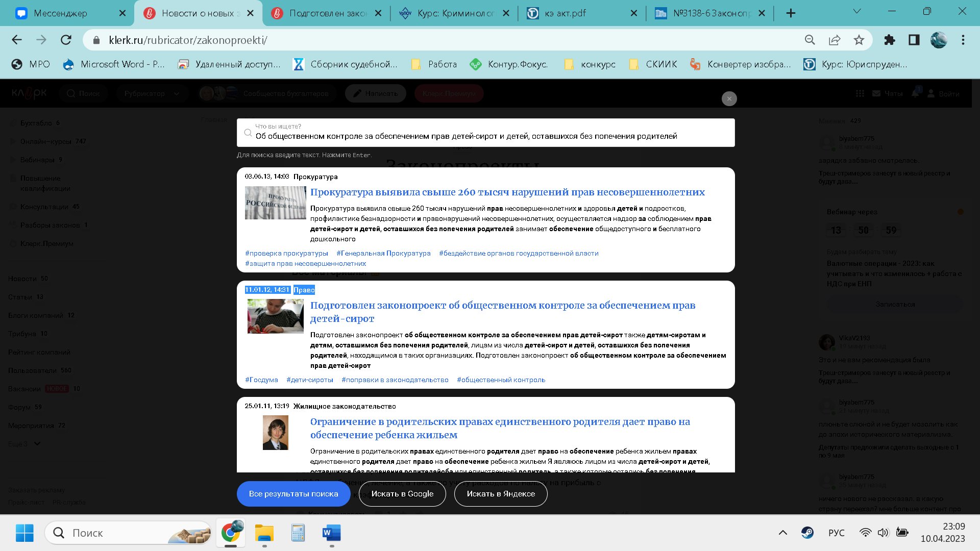Select tag #общественный контроль
Screen dimensions: 980x551
pos(501,380)
